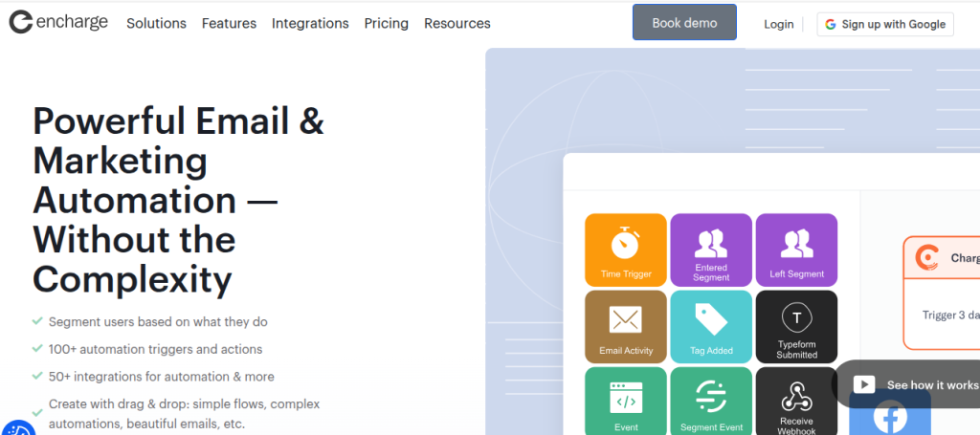The image size is (980, 435).
Task: Click the Book demo button
Action: (684, 23)
